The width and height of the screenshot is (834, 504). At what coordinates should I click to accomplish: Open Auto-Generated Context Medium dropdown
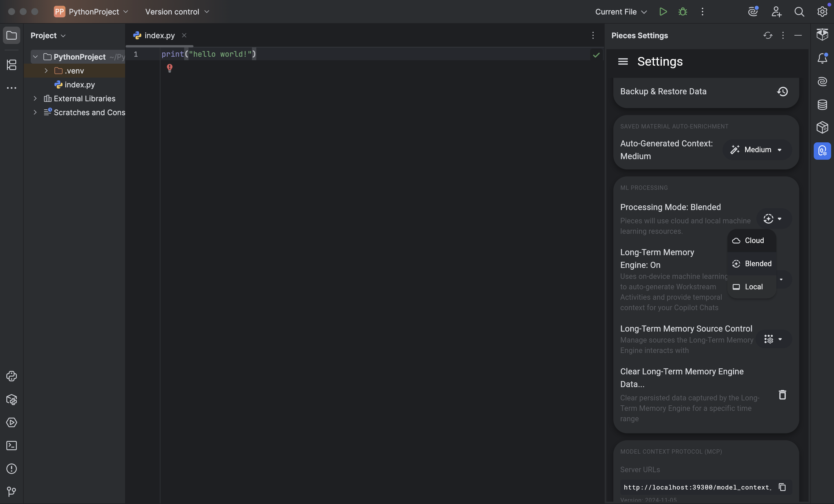coord(757,150)
